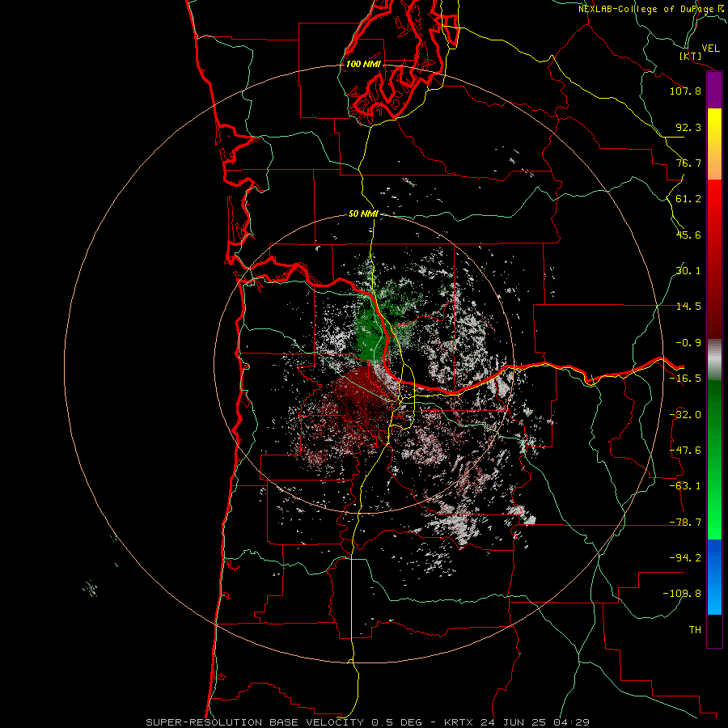This screenshot has height=728, width=728.
Task: Click the TH label on the legend
Action: pos(695,630)
